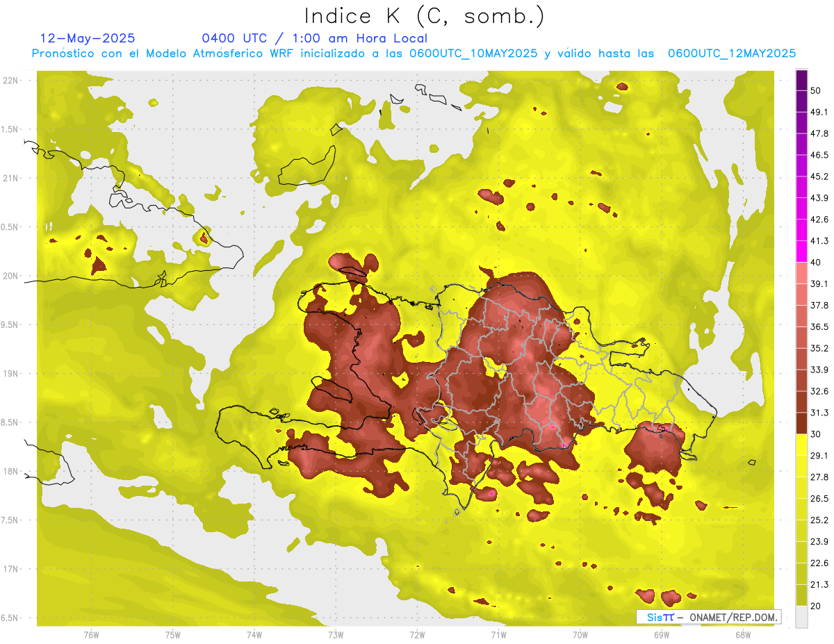The width and height of the screenshot is (834, 644).
Task: Click "0600UTC_10MAY2025" initialization time in subtitle
Action: [x=472, y=53]
